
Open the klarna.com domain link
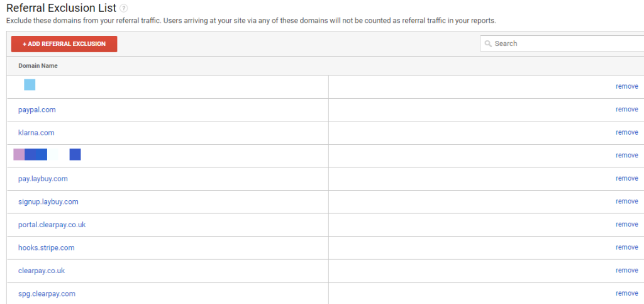pyautogui.click(x=36, y=133)
